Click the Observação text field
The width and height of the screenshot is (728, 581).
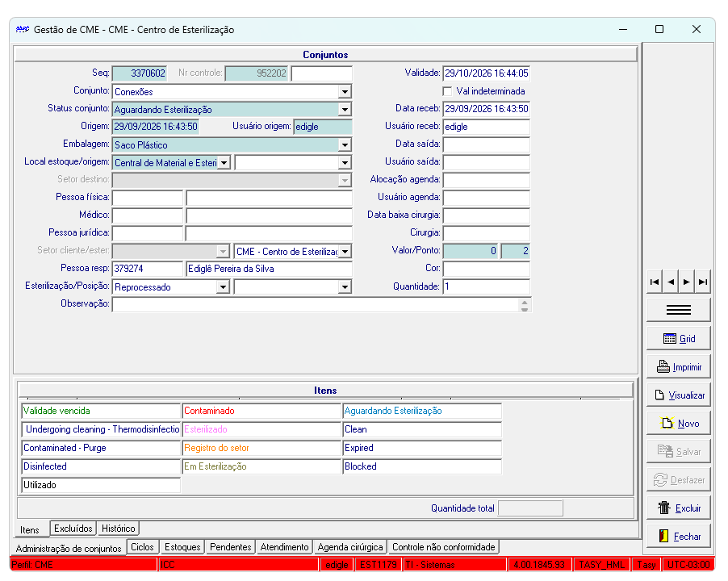[321, 304]
